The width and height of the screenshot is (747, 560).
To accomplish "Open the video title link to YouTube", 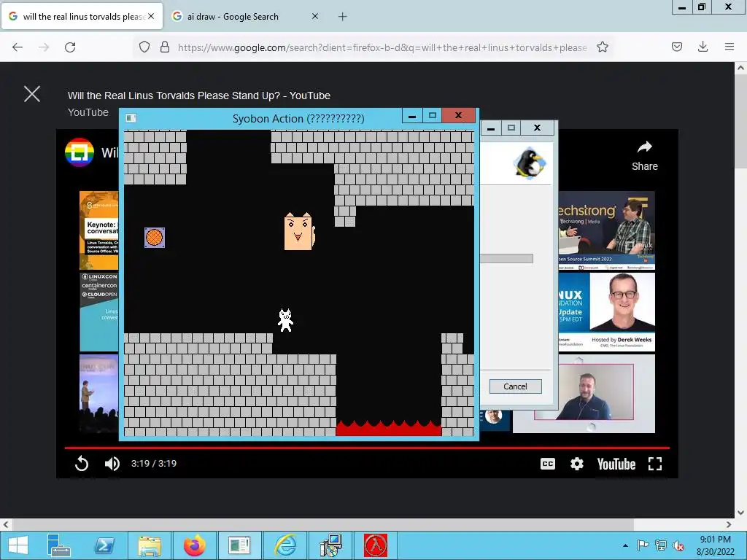I will tap(198, 96).
